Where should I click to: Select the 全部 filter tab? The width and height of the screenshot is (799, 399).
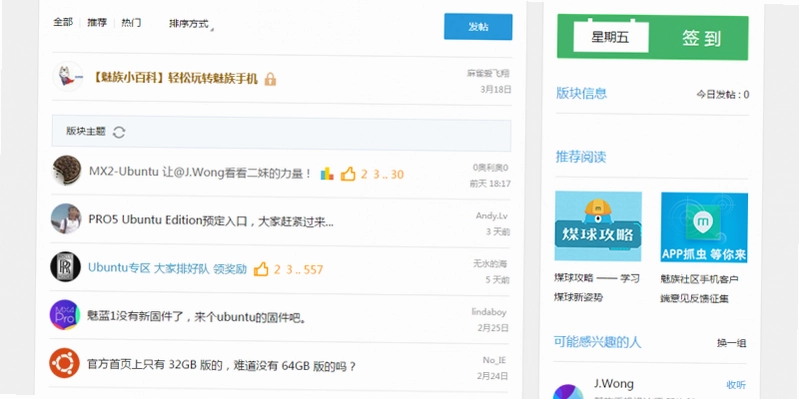[x=63, y=22]
